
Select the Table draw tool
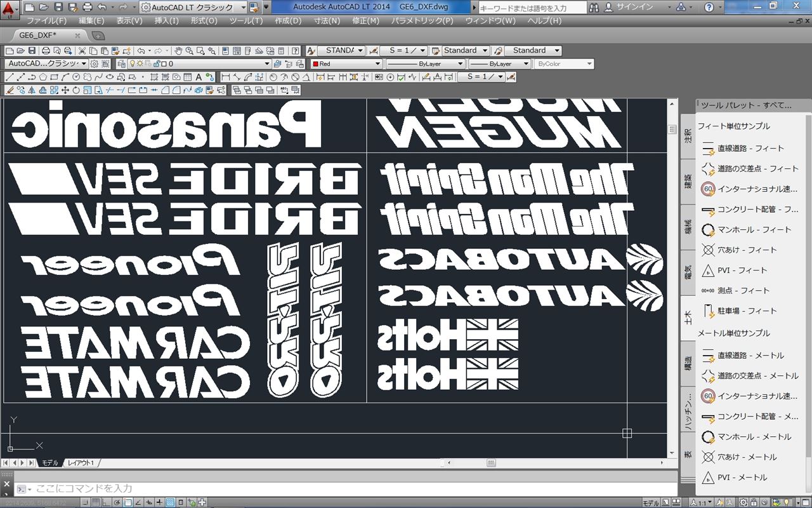coord(187,77)
